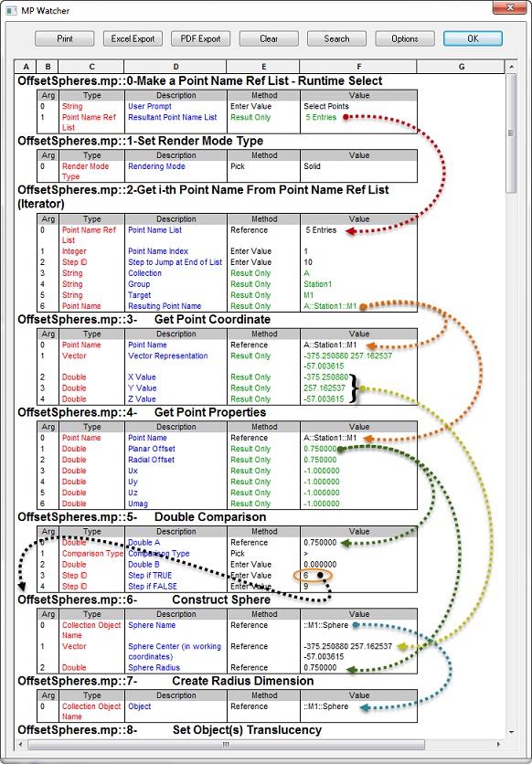Click the vertical scrollbar thumb
This screenshot has height=764, width=532.
click(511, 133)
